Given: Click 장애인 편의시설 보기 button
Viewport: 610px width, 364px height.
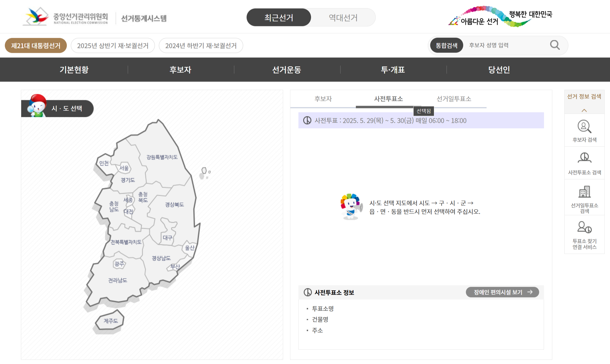Looking at the screenshot, I should tap(502, 292).
